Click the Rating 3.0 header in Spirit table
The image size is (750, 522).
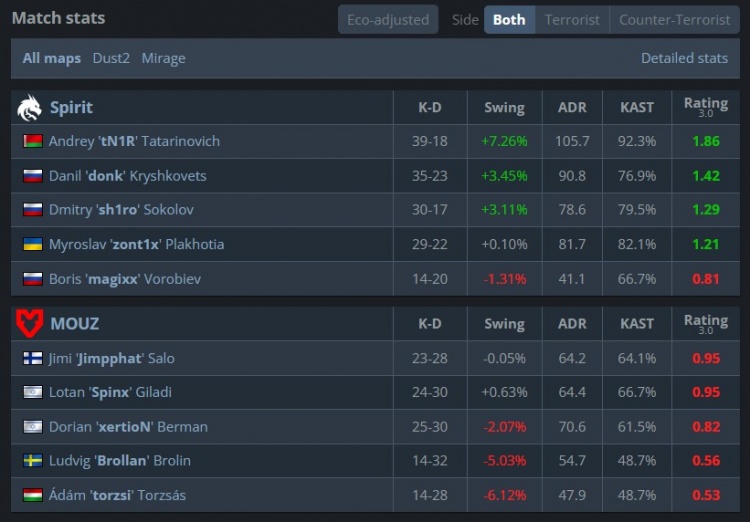(705, 107)
